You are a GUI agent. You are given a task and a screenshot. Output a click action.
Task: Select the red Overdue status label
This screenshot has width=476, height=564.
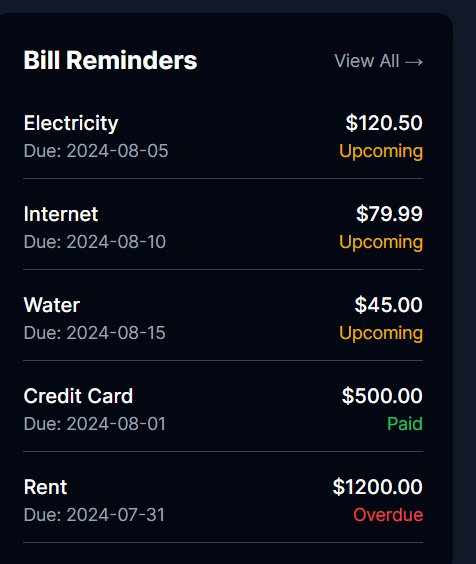tap(388, 515)
